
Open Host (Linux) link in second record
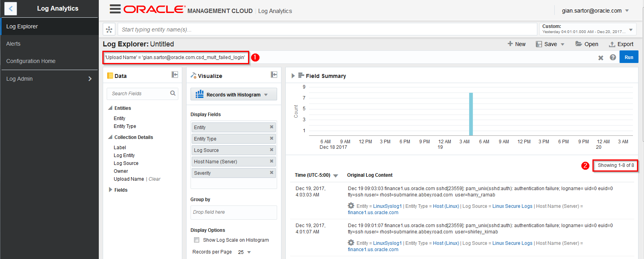[x=446, y=243]
